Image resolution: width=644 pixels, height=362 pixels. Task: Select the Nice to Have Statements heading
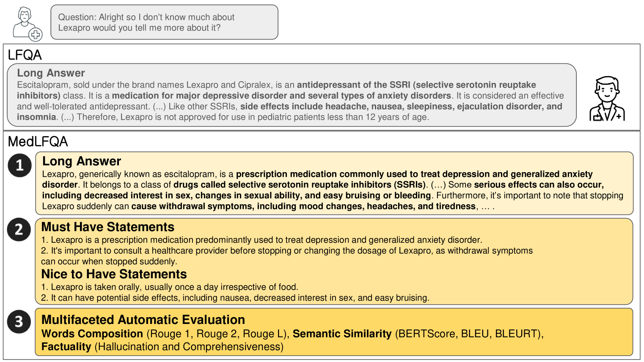point(114,274)
